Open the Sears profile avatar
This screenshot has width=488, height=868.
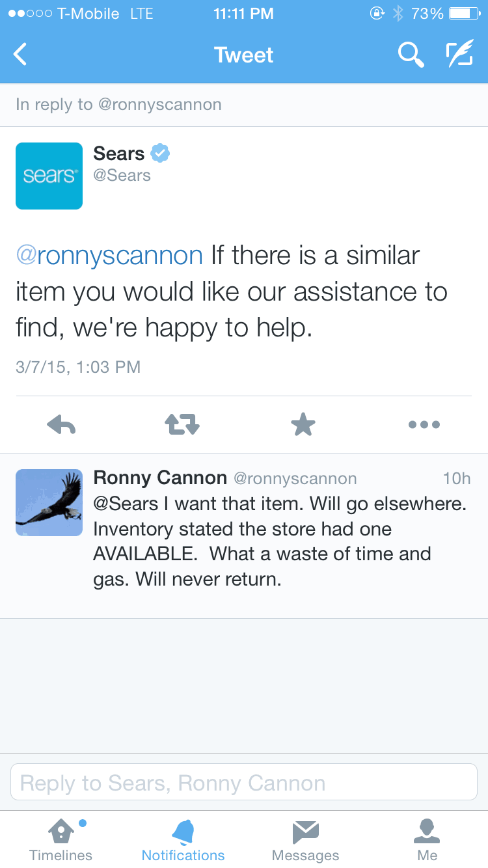pyautogui.click(x=49, y=176)
